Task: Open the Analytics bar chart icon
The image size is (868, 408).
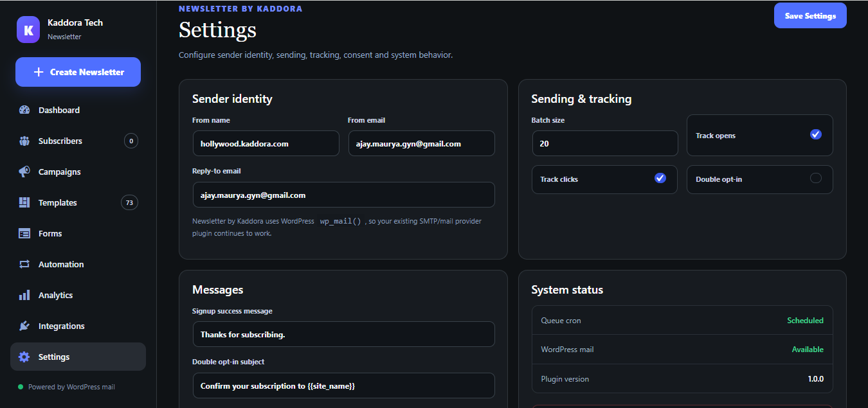Action: pyautogui.click(x=24, y=295)
